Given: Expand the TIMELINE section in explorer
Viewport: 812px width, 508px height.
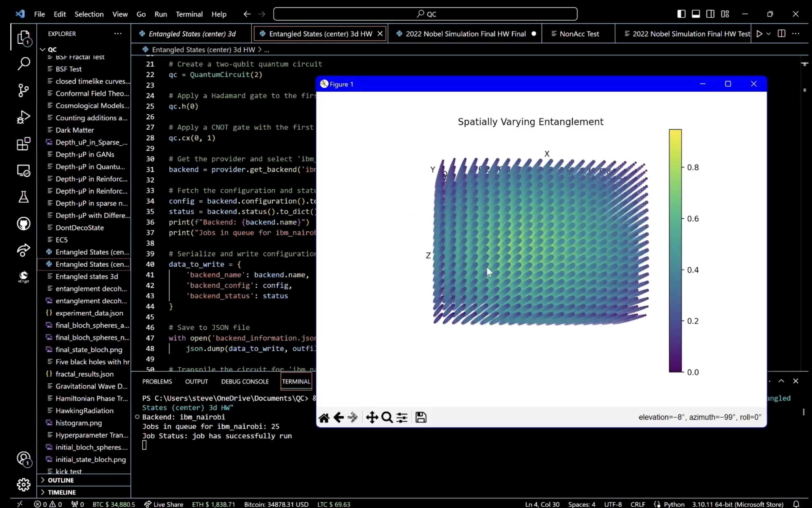Looking at the screenshot, I should (x=61, y=492).
